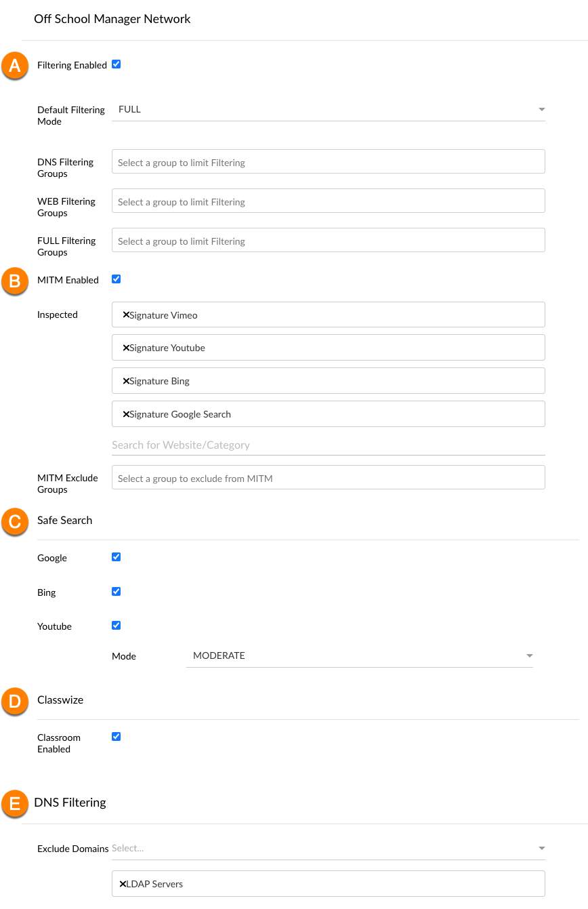The height and width of the screenshot is (909, 588).
Task: Expand the Exclude Domains select dropdown
Action: tap(329, 849)
